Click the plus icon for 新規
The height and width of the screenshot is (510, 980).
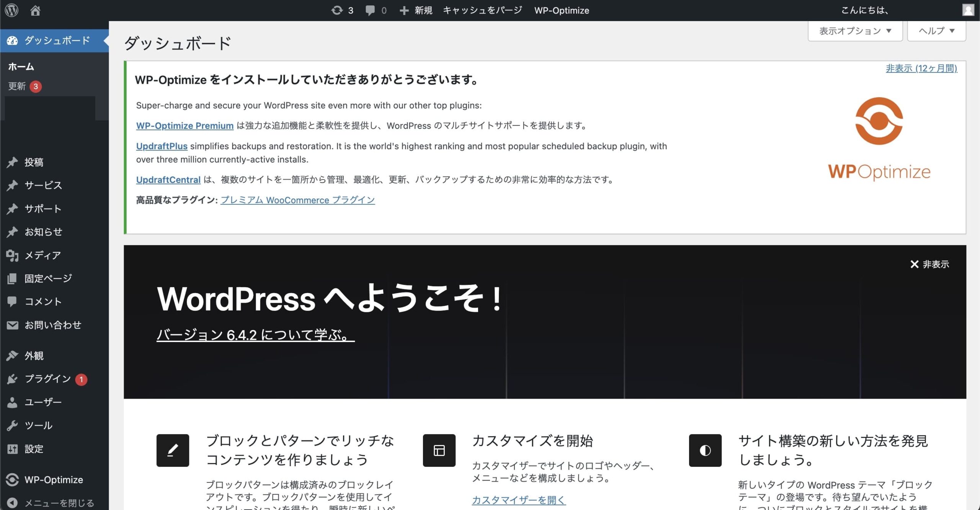coord(404,10)
